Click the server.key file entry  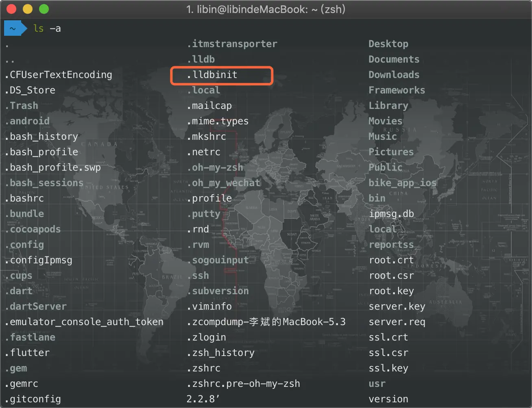397,306
